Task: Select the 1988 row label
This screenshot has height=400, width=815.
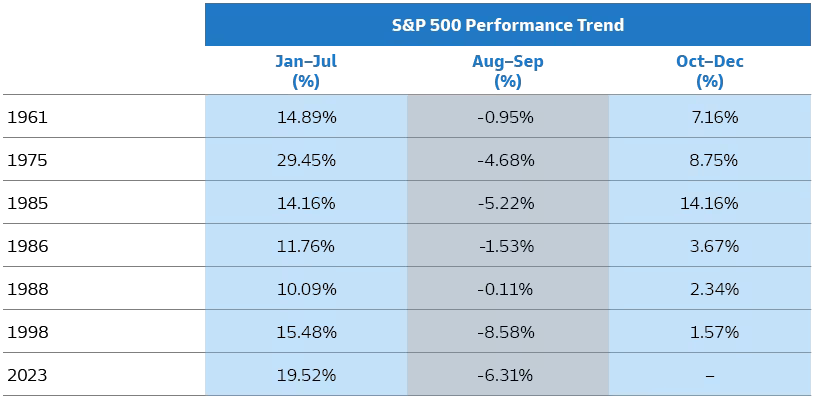Action: [x=27, y=289]
